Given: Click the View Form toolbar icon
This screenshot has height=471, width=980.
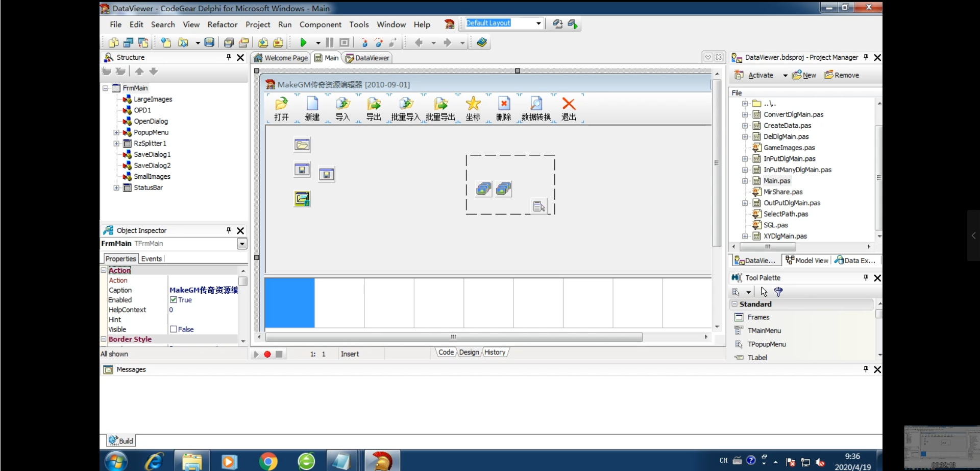Looking at the screenshot, I should pos(128,42).
